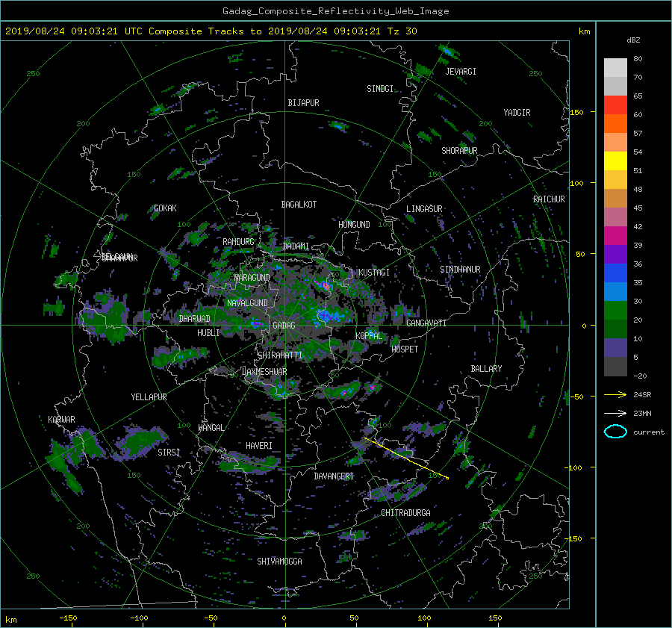Click the BAGALKOT city label
Viewport: 672px width, 628px height.
pyautogui.click(x=299, y=205)
